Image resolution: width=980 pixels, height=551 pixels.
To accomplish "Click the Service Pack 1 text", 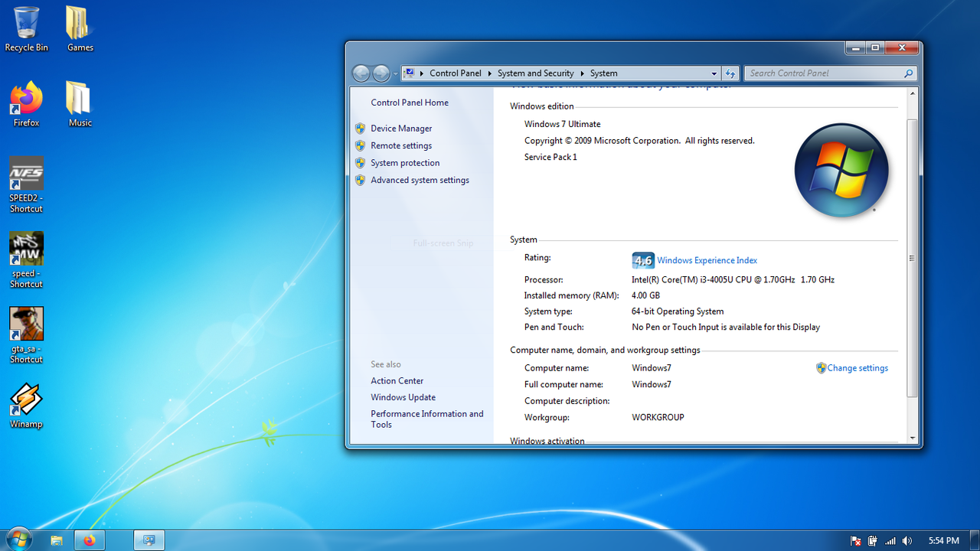I will coord(550,157).
